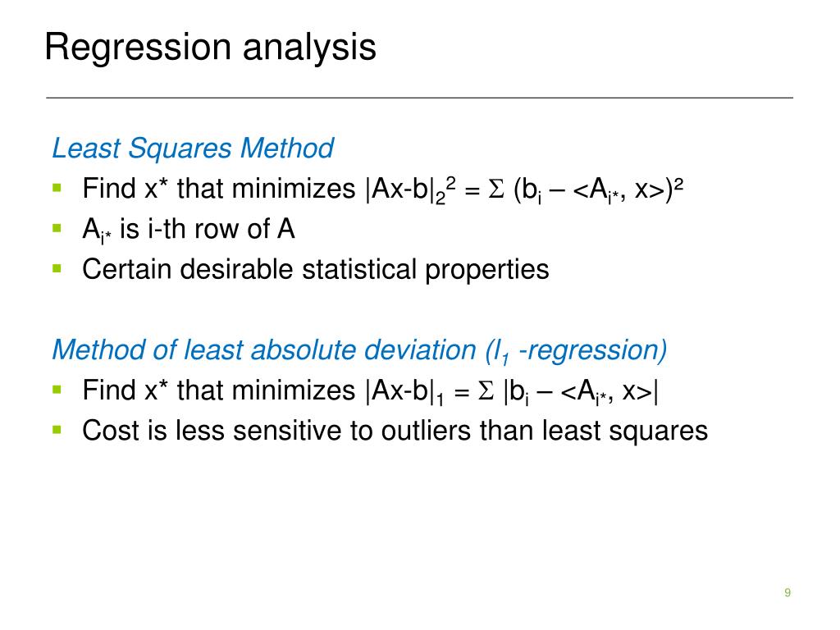Screen dimensions: 840x630
Task: Click '(l1 -regression)' in the blue heading
Action: (577, 351)
